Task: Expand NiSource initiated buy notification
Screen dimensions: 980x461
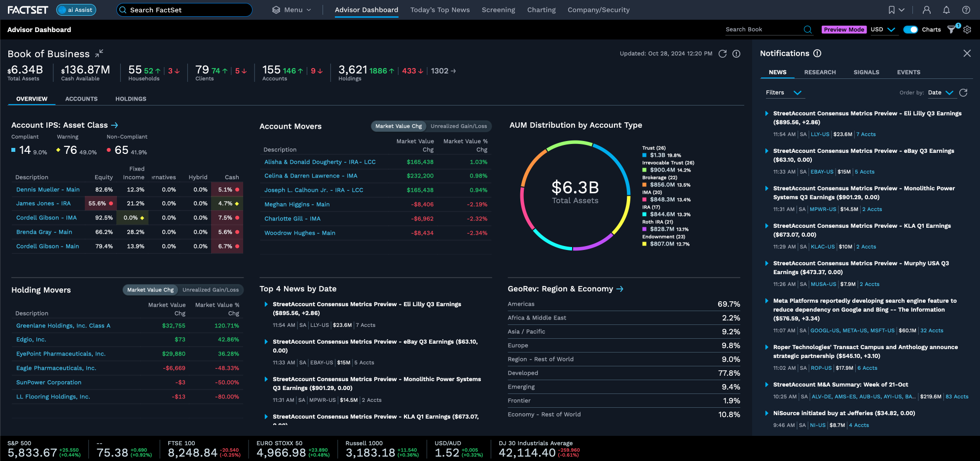Action: pos(766,413)
